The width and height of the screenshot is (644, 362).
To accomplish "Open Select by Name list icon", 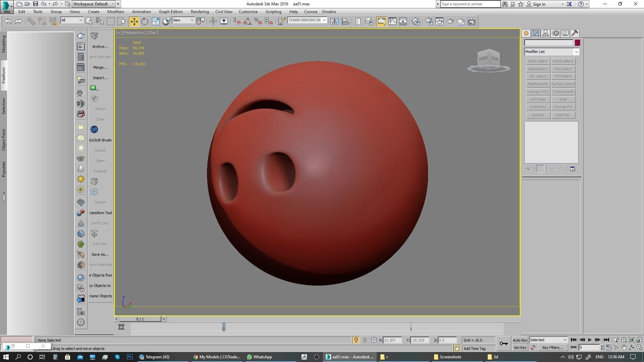I will 100,21.
